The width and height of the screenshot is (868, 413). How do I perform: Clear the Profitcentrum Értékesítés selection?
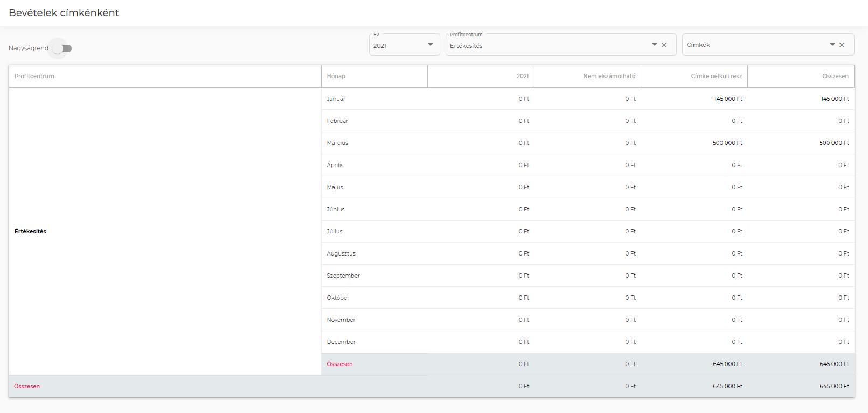point(664,45)
